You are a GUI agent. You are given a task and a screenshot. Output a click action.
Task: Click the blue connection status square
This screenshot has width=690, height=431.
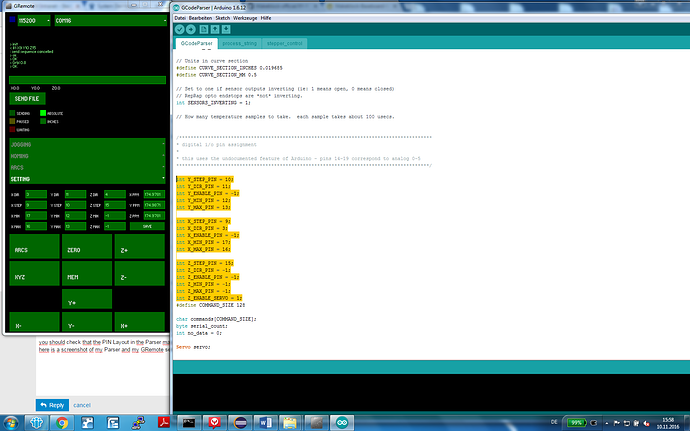[12, 19]
